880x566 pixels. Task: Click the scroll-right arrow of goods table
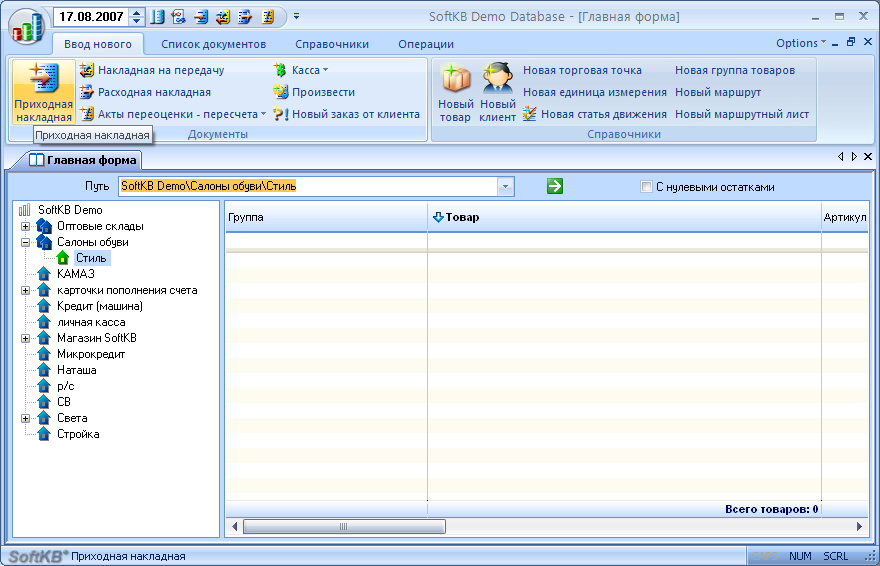click(859, 526)
